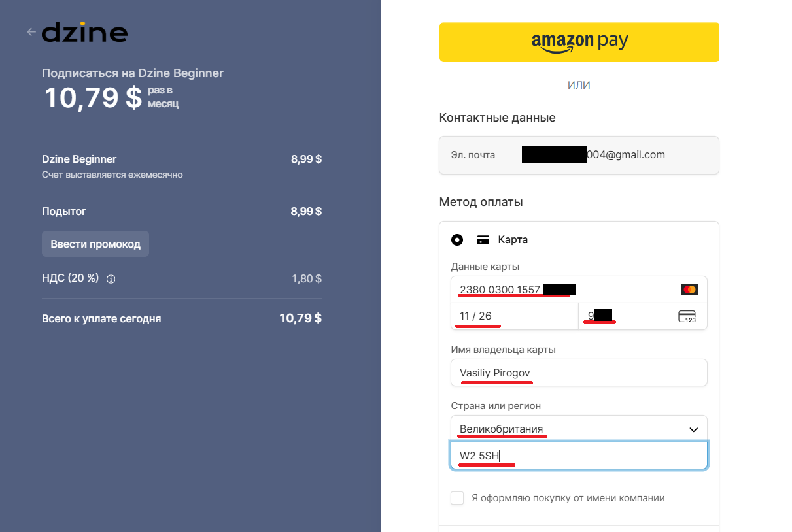Click the dzine logo
This screenshot has width=792, height=532.
point(84,33)
